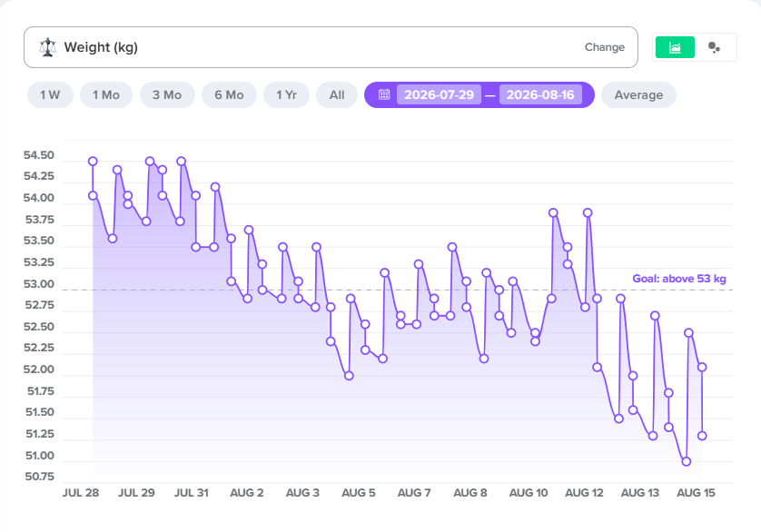Select the 1 Yr time range

pos(286,95)
